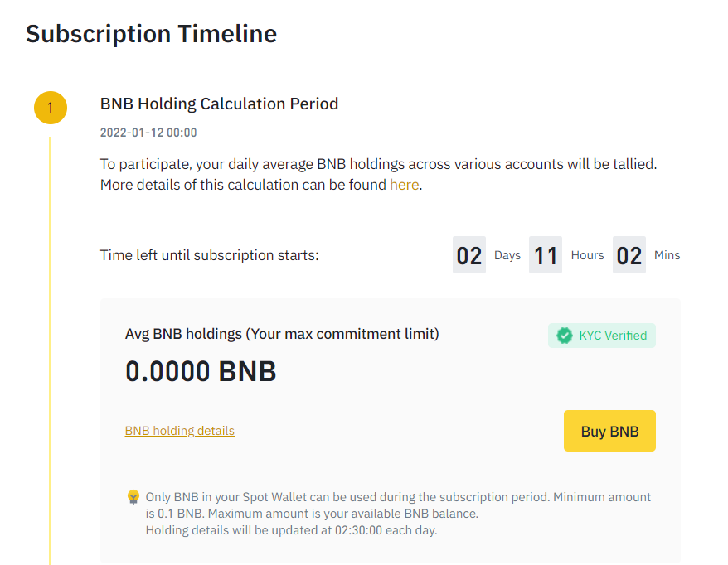Click the Buy BNB button
The image size is (728, 565).
pyautogui.click(x=609, y=431)
